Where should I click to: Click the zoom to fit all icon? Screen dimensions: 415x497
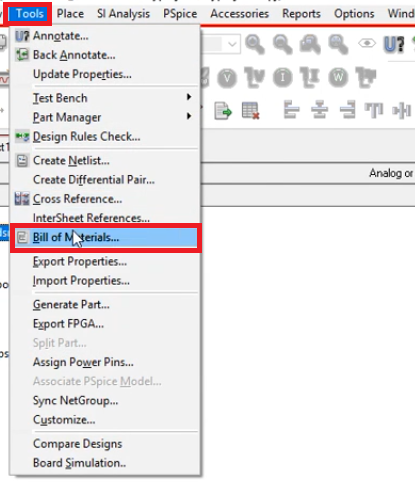338,44
